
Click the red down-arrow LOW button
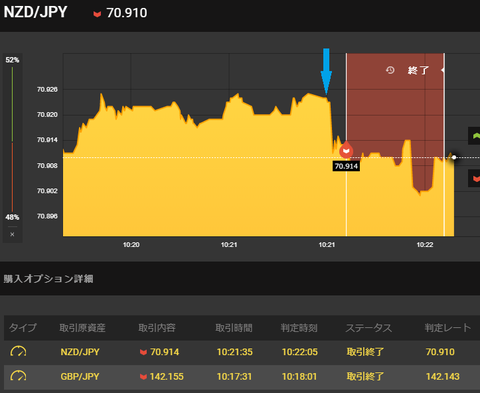[x=475, y=178]
